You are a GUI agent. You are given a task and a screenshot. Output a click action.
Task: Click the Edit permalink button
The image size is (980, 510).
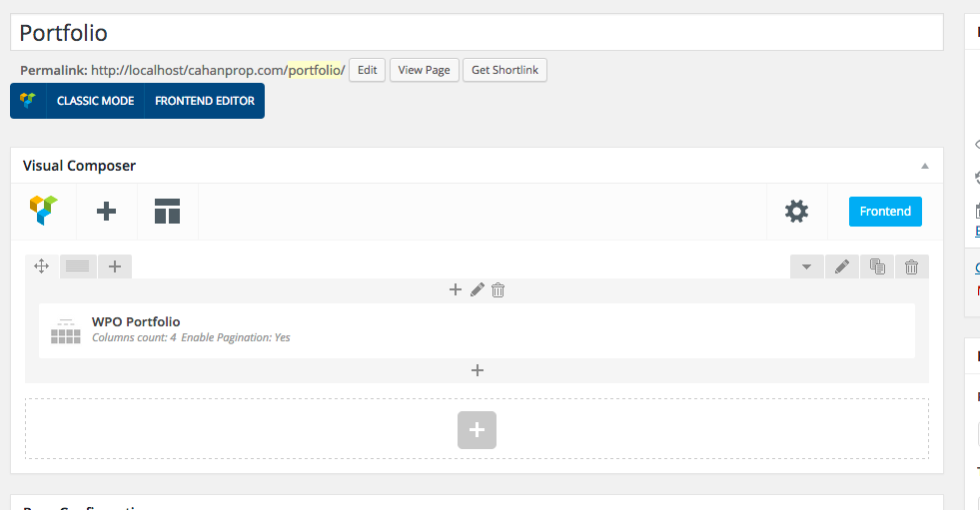(367, 70)
